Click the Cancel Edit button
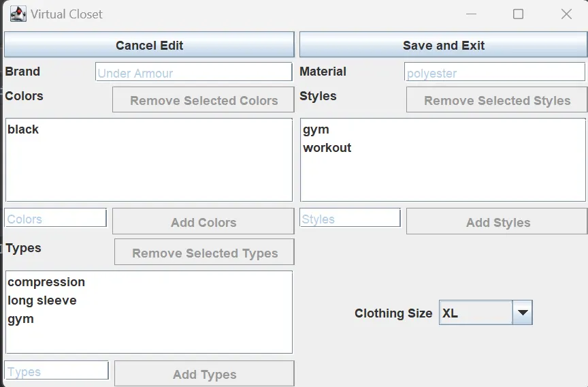 coord(149,45)
